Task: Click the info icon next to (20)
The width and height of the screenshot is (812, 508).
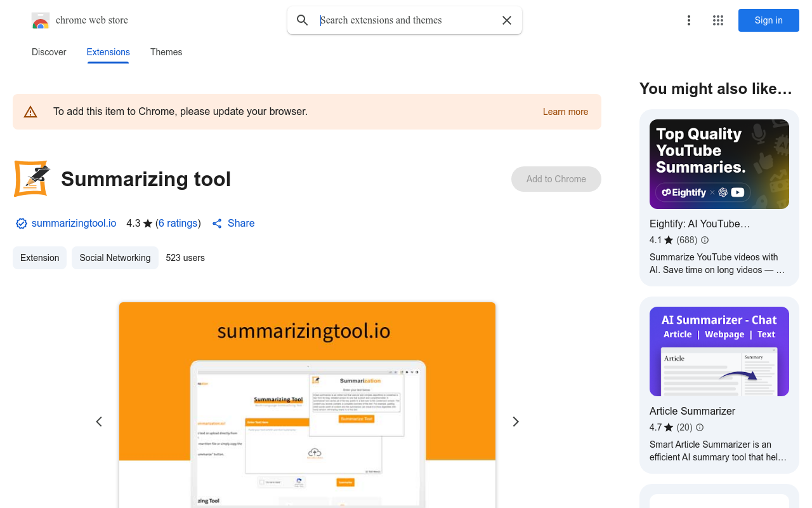Action: point(700,427)
